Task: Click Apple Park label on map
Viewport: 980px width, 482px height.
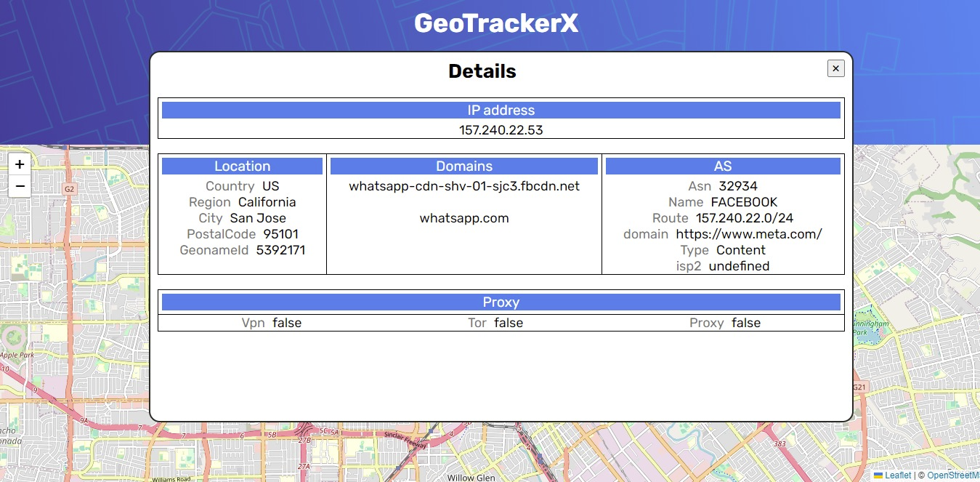Action: [x=17, y=356]
